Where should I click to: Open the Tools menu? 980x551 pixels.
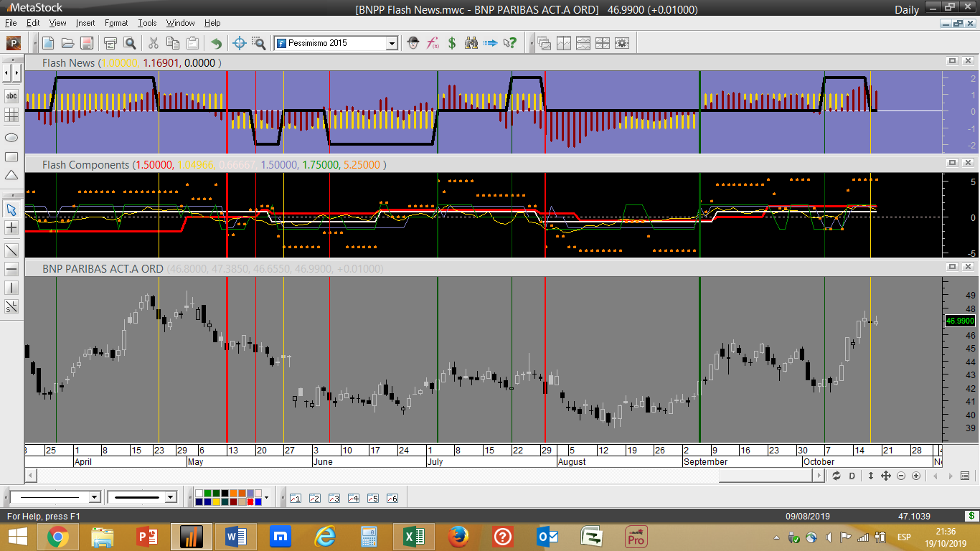[x=147, y=23]
